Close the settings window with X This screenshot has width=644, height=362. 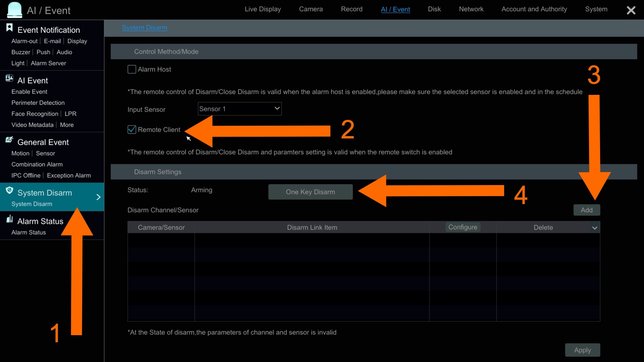[631, 10]
